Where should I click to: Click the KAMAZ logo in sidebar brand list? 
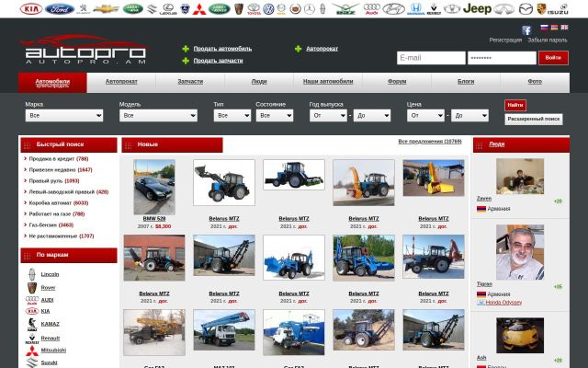(32, 324)
